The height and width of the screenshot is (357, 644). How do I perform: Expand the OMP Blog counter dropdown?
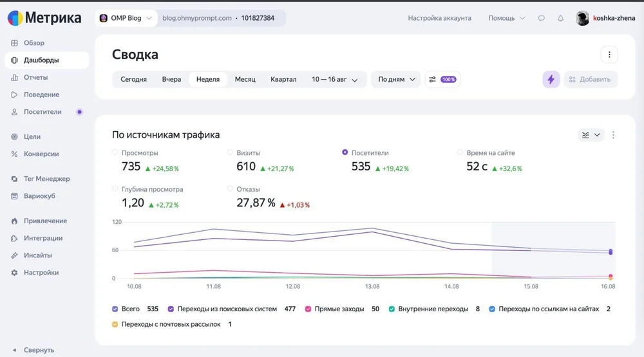[x=126, y=18]
